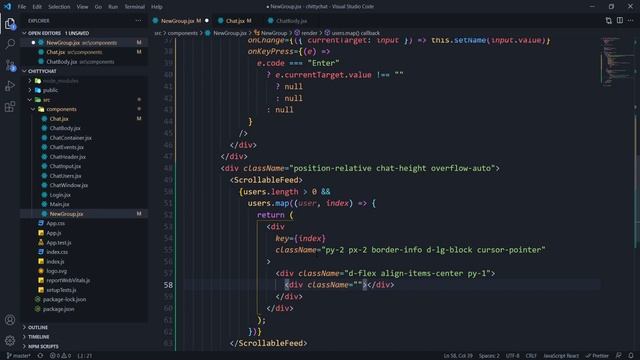Open errors and warnings count in status bar

point(60,356)
